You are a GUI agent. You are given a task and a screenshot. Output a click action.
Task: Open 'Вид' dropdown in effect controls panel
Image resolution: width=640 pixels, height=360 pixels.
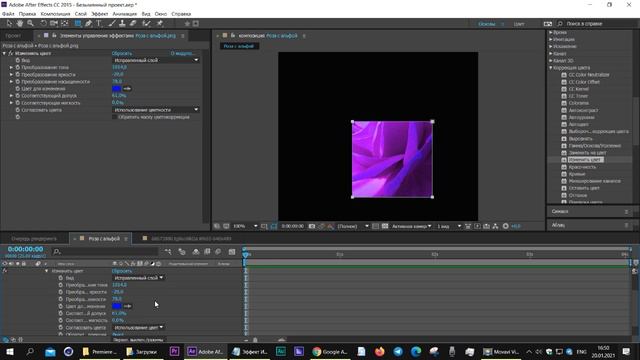[156, 60]
